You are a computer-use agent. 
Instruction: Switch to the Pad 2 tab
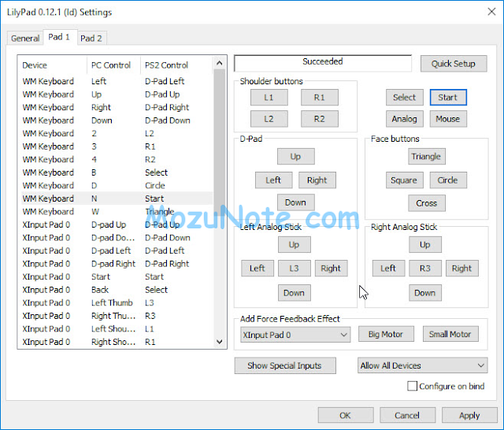(x=91, y=38)
